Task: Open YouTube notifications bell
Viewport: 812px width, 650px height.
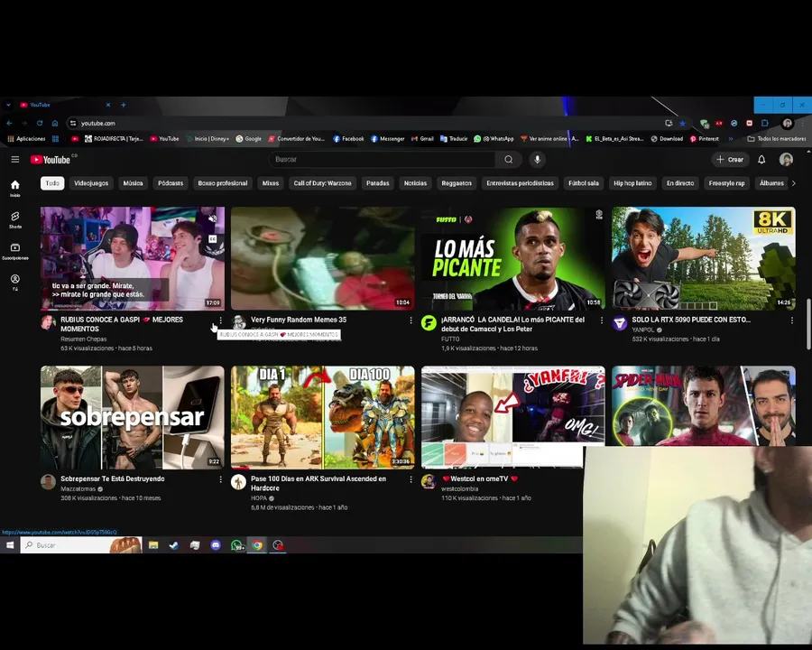Action: [761, 160]
